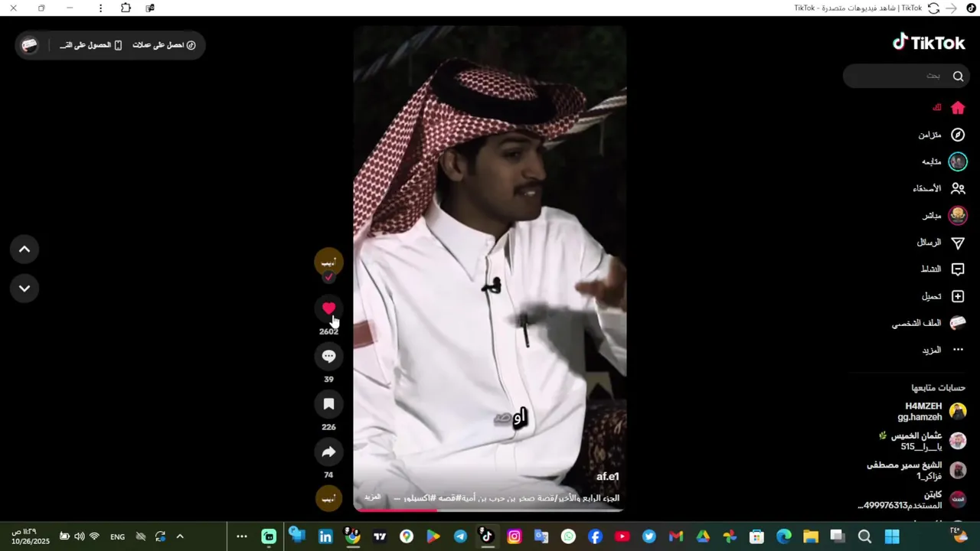This screenshot has width=980, height=551.
Task: Open the creator avatar above the like button
Action: coord(328,262)
